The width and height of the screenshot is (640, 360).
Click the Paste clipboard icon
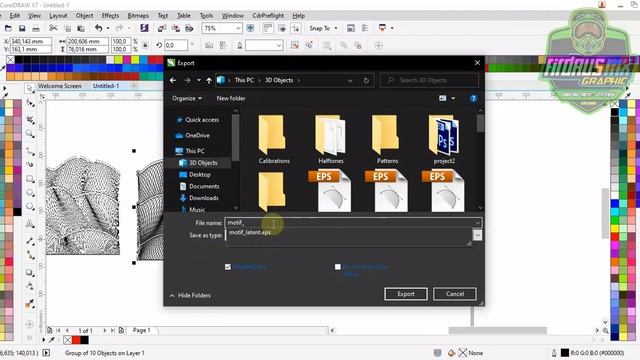[81, 28]
